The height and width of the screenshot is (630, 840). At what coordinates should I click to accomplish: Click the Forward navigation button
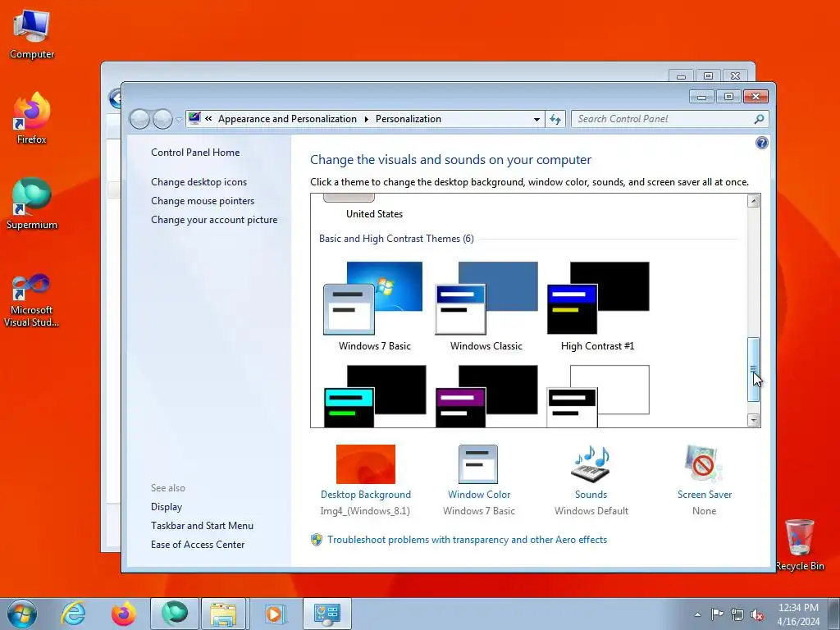pyautogui.click(x=162, y=119)
